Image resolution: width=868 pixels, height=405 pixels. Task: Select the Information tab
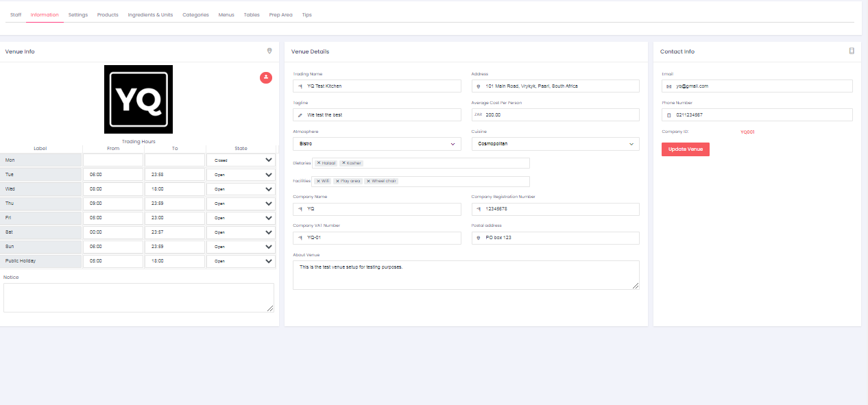click(45, 14)
